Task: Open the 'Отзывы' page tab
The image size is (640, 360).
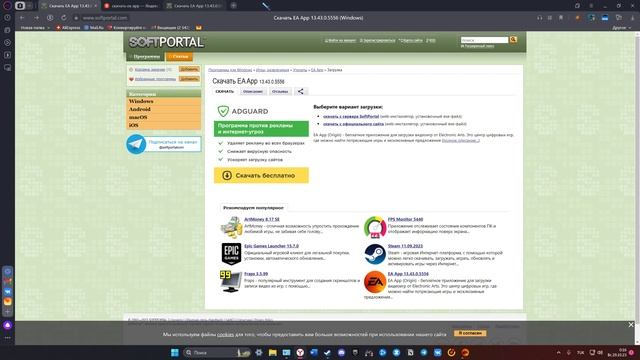Action: (280, 91)
